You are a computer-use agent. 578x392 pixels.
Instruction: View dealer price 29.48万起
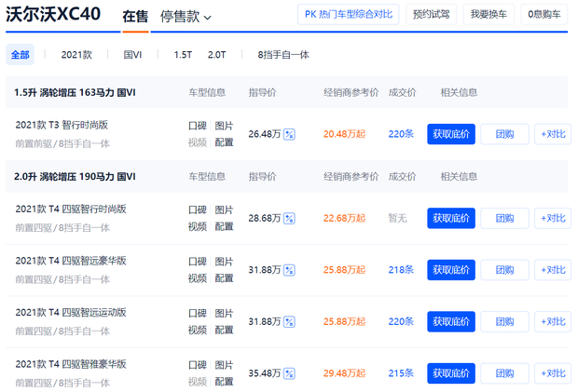344,373
